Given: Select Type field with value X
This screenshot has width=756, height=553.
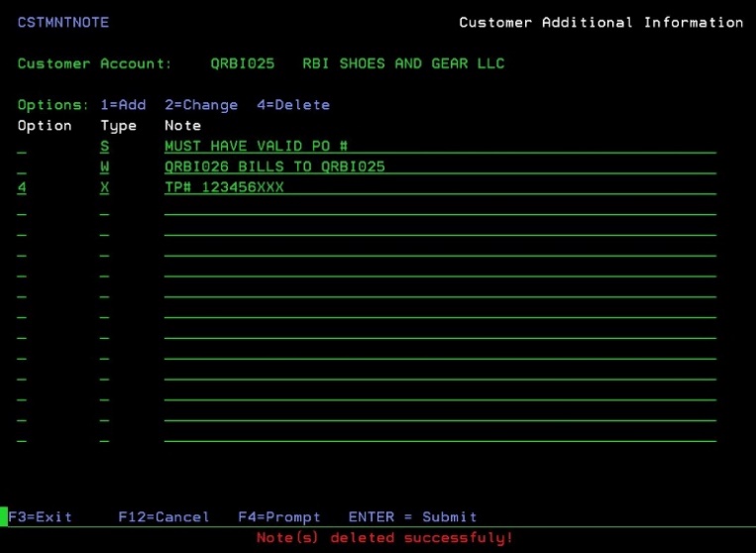Looking at the screenshot, I should pyautogui.click(x=105, y=187).
